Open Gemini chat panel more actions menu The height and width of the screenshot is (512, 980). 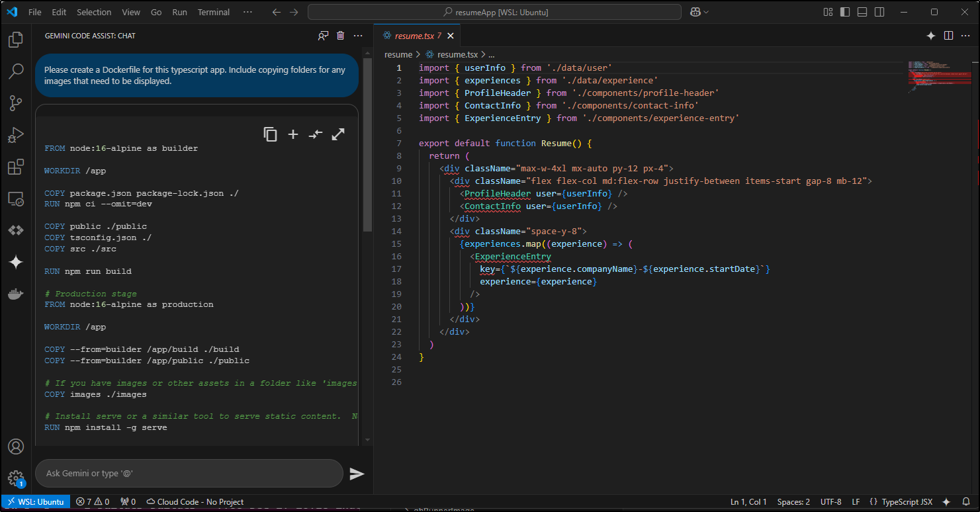click(358, 36)
